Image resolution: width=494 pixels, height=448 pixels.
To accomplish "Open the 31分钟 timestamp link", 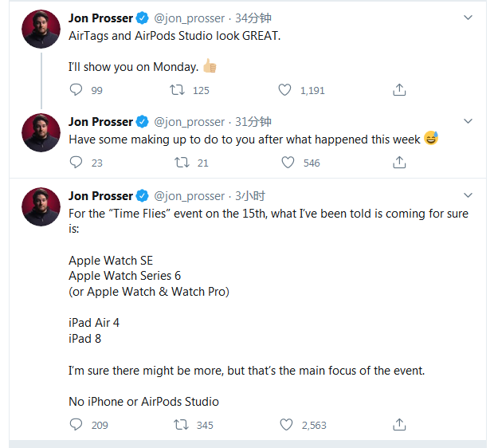I will point(253,122).
